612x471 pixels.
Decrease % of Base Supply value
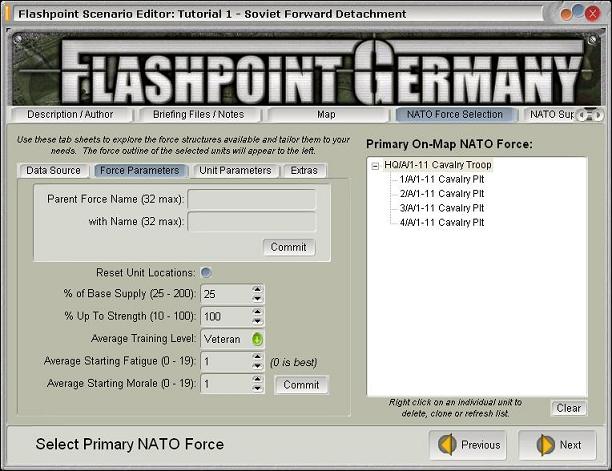pyautogui.click(x=257, y=299)
